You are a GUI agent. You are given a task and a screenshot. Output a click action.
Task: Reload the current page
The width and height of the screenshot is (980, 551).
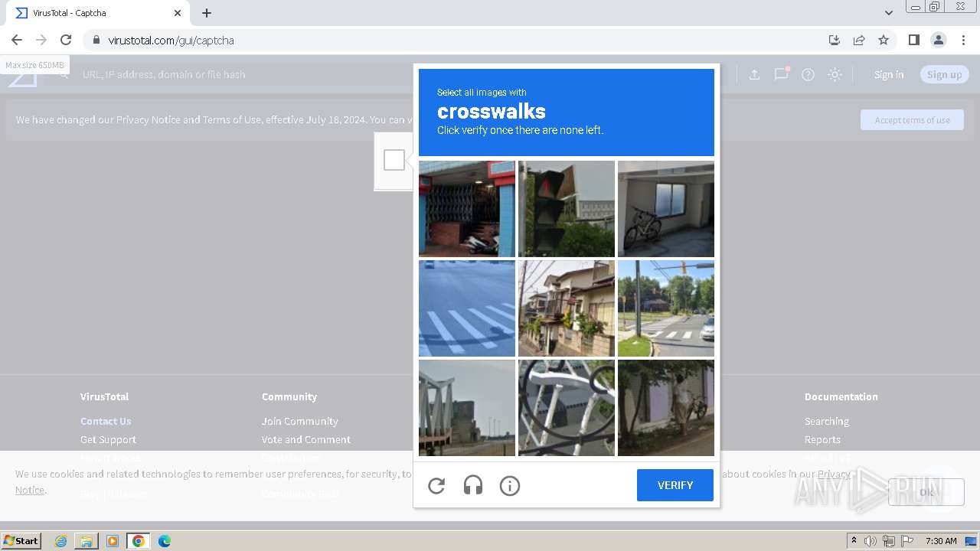click(x=66, y=40)
